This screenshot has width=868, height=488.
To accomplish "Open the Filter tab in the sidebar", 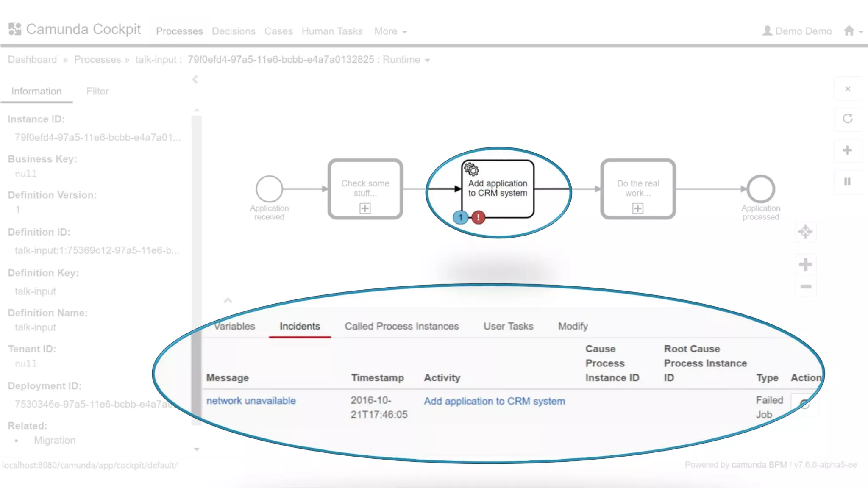I will 97,91.
